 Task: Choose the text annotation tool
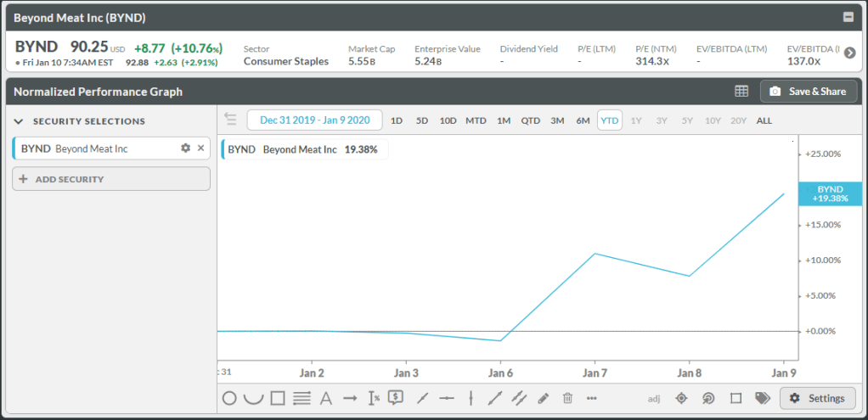pyautogui.click(x=325, y=398)
